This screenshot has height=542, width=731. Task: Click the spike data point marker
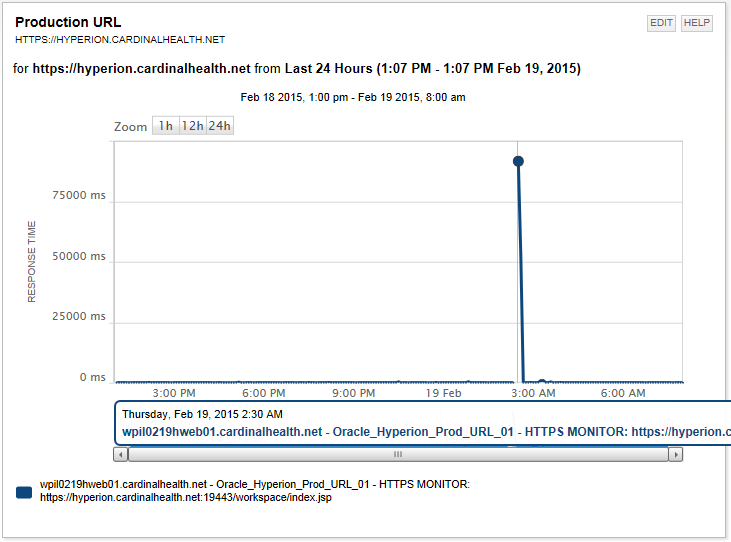point(518,161)
